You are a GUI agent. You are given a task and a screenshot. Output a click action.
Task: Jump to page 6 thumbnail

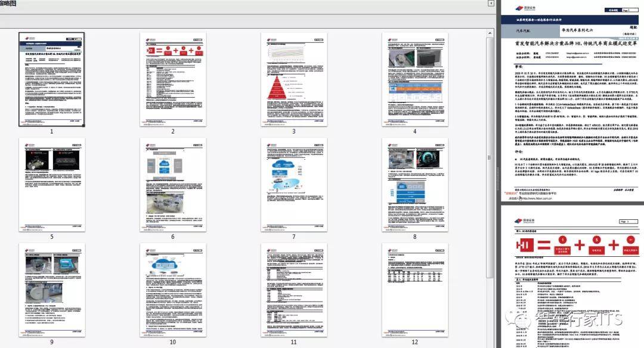click(x=173, y=185)
